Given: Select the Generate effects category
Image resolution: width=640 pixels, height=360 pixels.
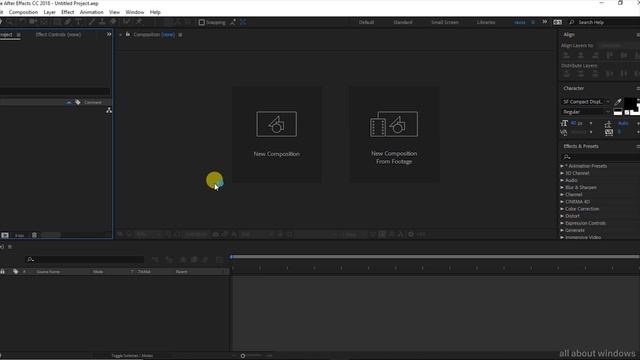Looking at the screenshot, I should click(x=575, y=230).
